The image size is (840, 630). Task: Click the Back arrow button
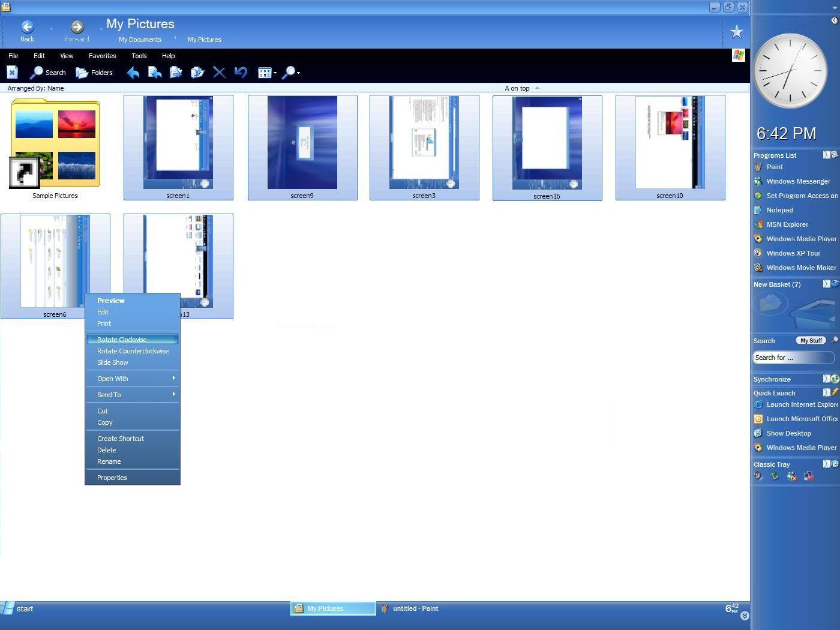27,28
